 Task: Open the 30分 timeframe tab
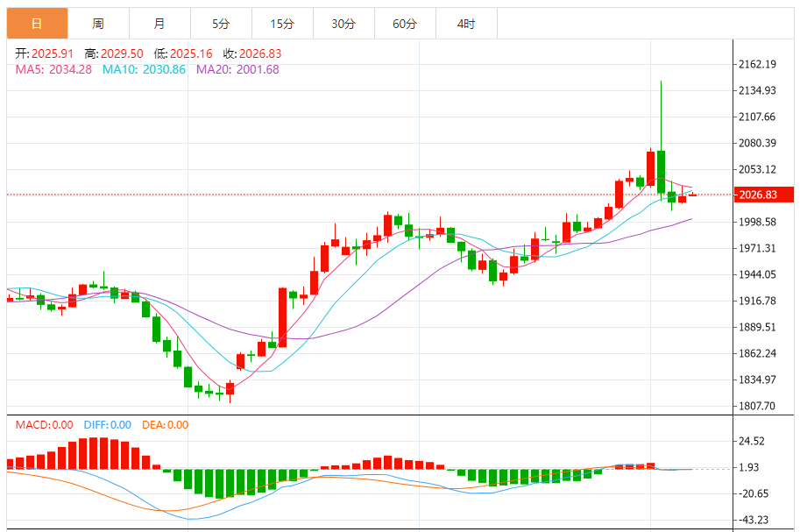click(x=343, y=24)
